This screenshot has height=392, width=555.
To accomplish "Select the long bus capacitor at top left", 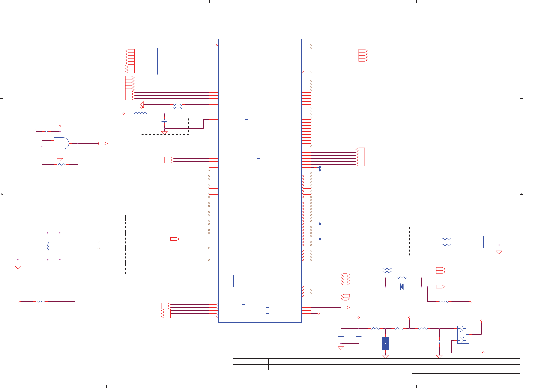I will click(x=157, y=61).
